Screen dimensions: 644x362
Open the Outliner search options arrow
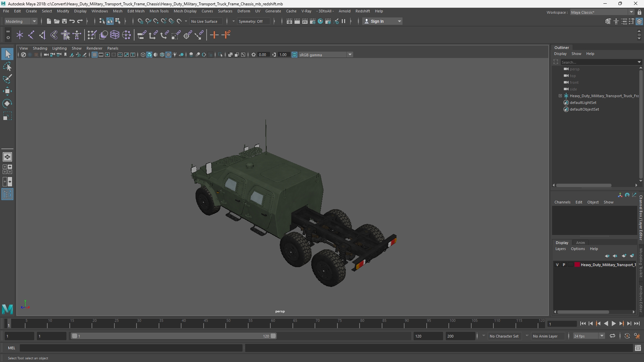tap(639, 62)
